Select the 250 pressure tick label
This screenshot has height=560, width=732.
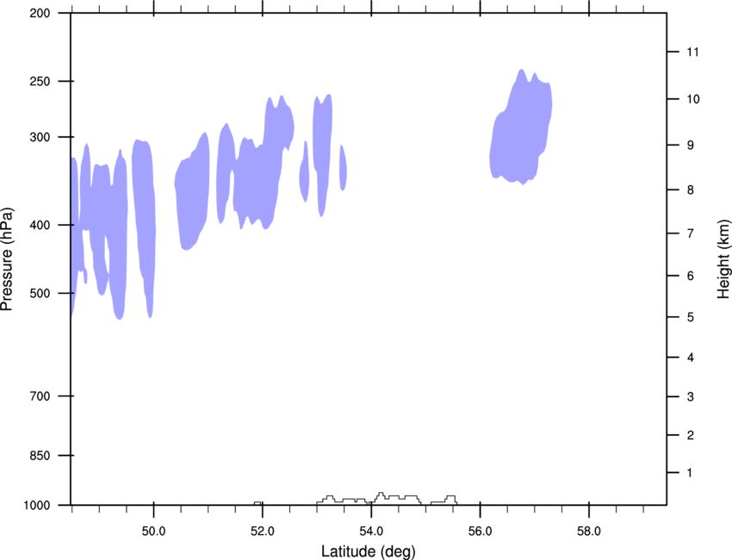click(x=40, y=81)
